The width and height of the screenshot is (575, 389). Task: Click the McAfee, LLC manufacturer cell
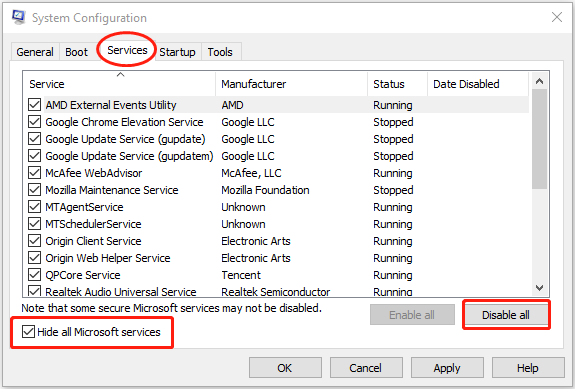251,173
